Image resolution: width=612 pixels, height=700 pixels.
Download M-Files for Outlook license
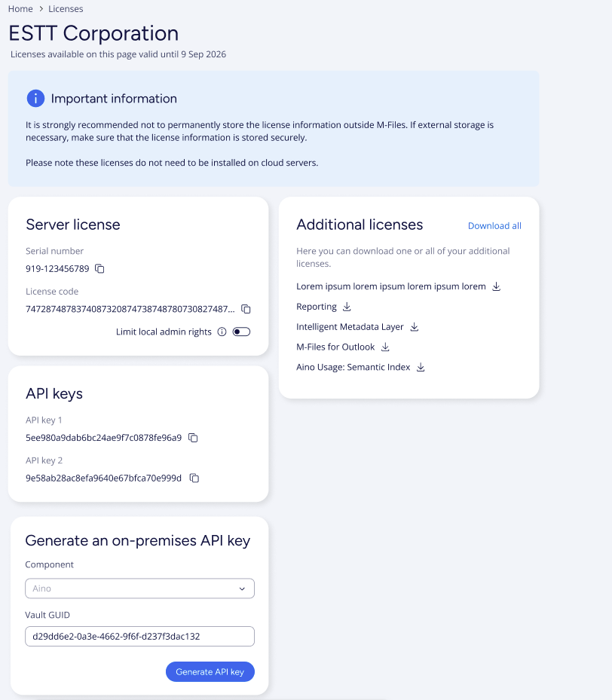[385, 347]
